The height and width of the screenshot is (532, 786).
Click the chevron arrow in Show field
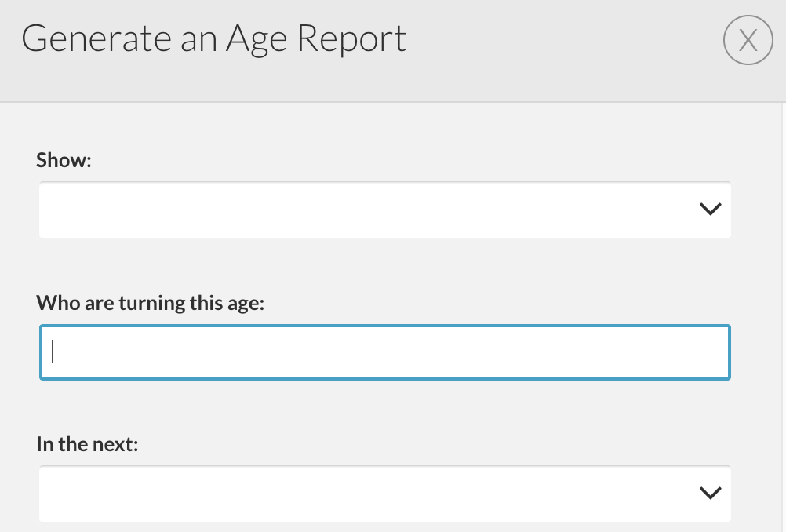pos(711,209)
